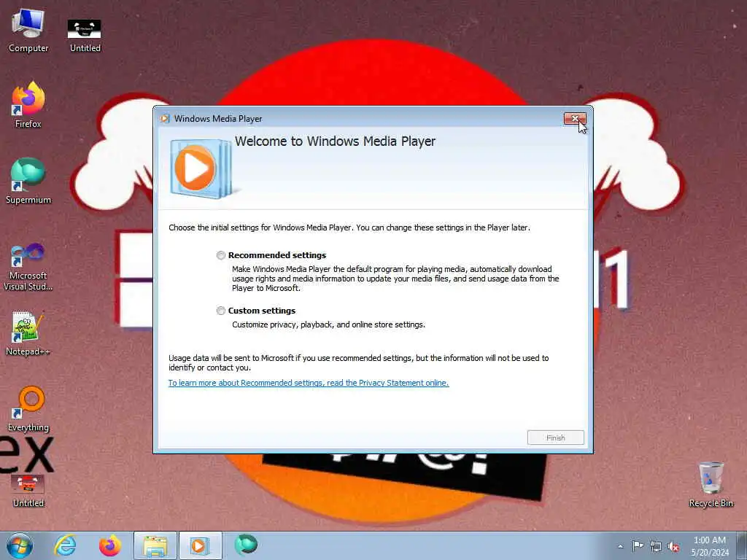Image resolution: width=747 pixels, height=560 pixels.
Task: Select the Notepad++ desktop shortcut
Action: [28, 333]
